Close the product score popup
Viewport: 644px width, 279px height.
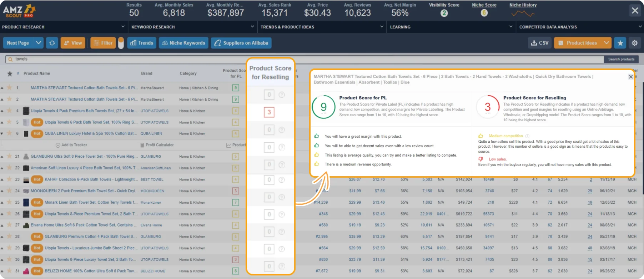[631, 77]
